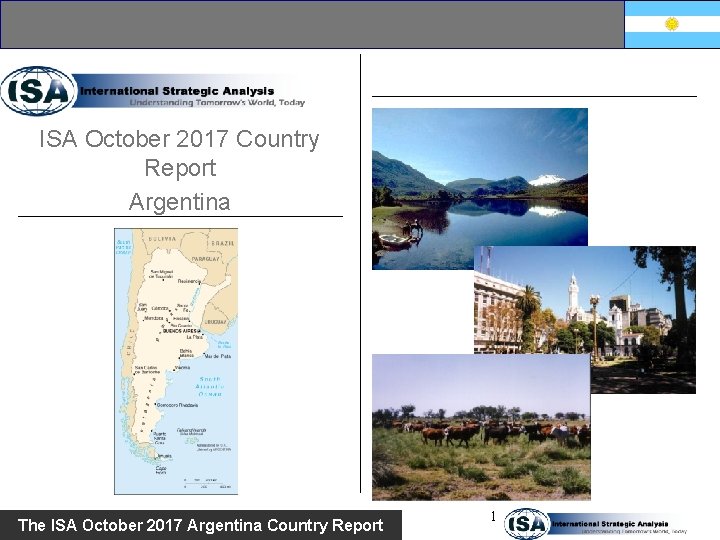The image size is (720, 540).
Task: Click 'Mendoza' label on the map
Action: click(x=153, y=318)
